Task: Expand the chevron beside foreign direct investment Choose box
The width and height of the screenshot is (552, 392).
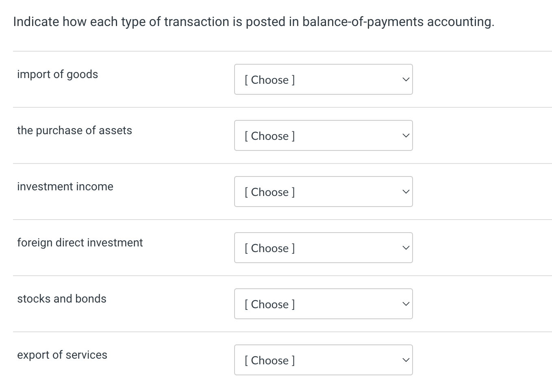Action: point(405,248)
